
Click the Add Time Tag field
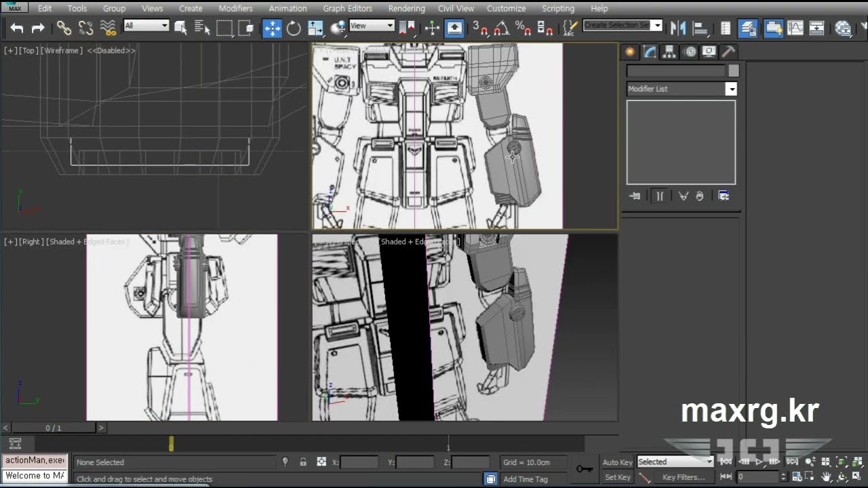(526, 479)
